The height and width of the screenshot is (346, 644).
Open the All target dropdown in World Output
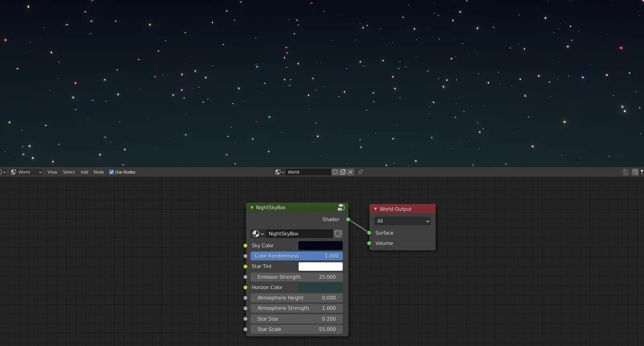pyautogui.click(x=402, y=221)
